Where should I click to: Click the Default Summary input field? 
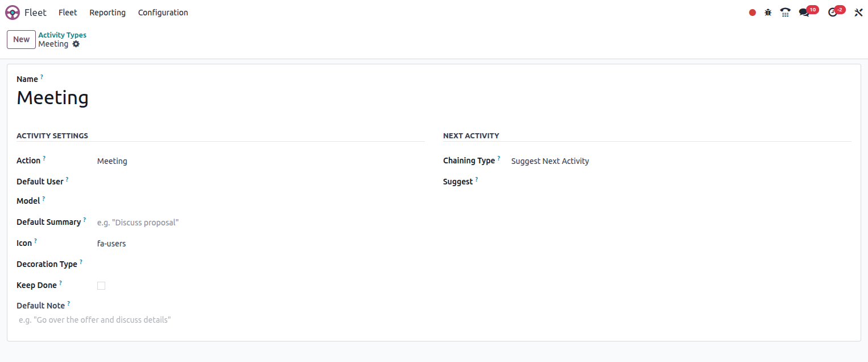[x=259, y=223]
